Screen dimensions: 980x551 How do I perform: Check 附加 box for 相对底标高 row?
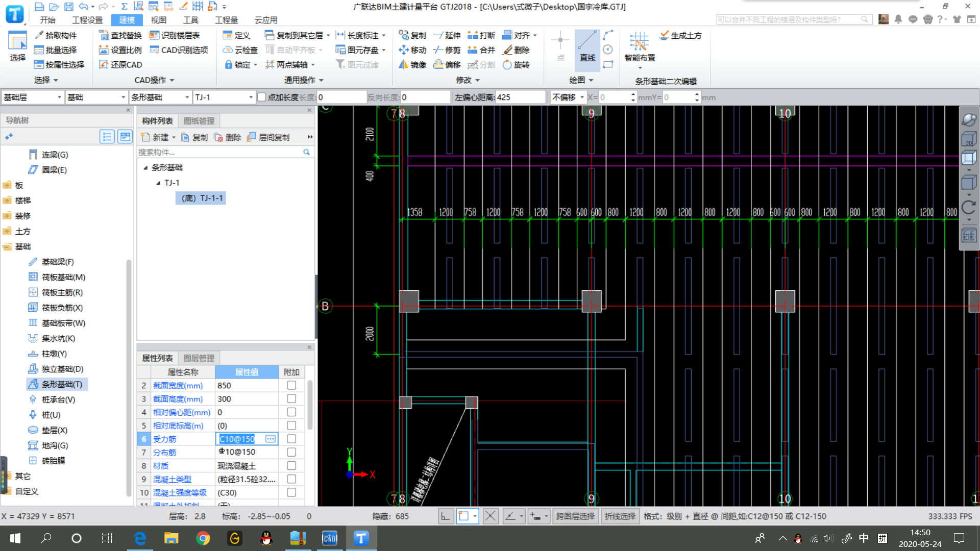291,425
